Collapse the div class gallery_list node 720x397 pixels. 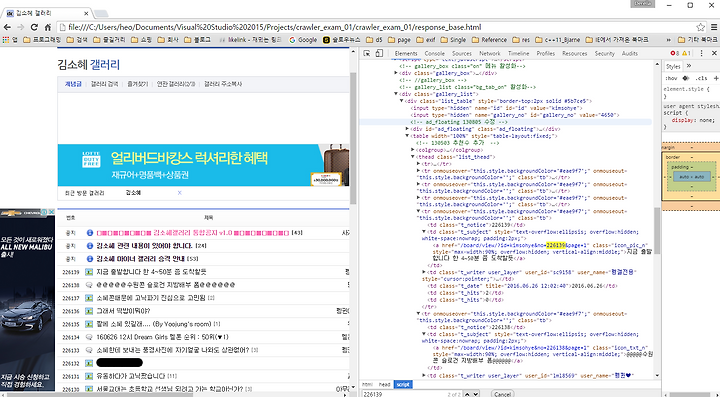tap(396, 94)
